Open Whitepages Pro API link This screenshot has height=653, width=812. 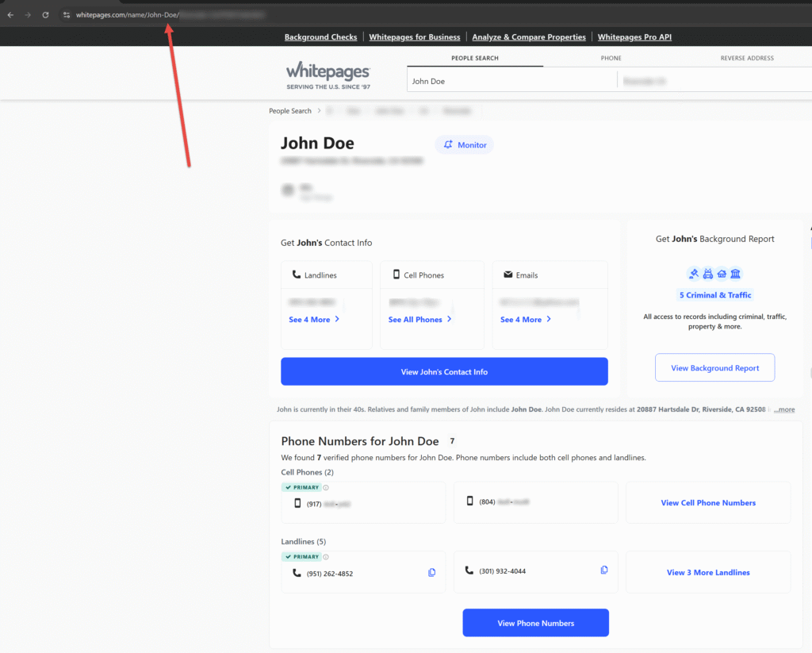[634, 36]
